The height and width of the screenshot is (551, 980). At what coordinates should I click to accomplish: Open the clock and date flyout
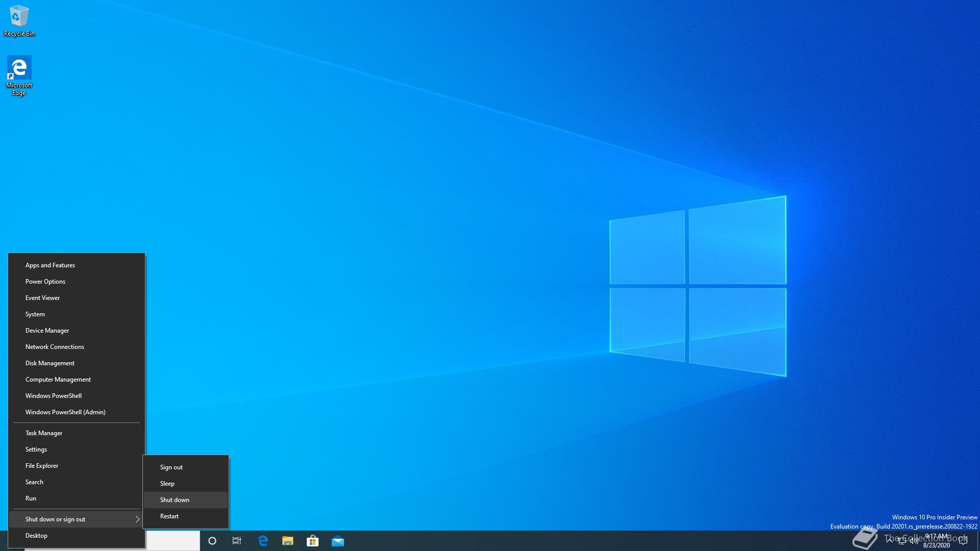937,541
